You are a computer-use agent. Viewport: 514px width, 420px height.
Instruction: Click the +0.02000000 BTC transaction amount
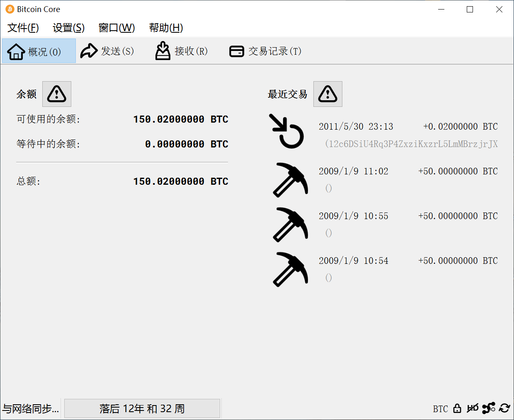pos(461,126)
